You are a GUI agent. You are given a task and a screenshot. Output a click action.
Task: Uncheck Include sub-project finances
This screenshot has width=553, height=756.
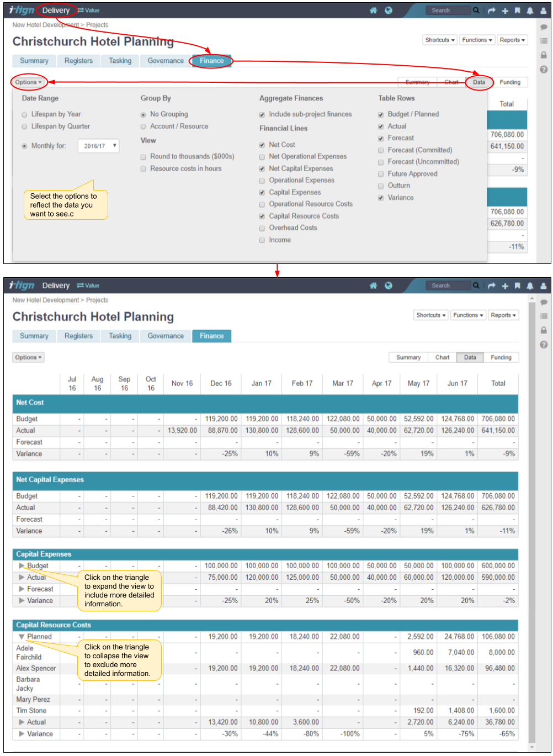pos(262,115)
